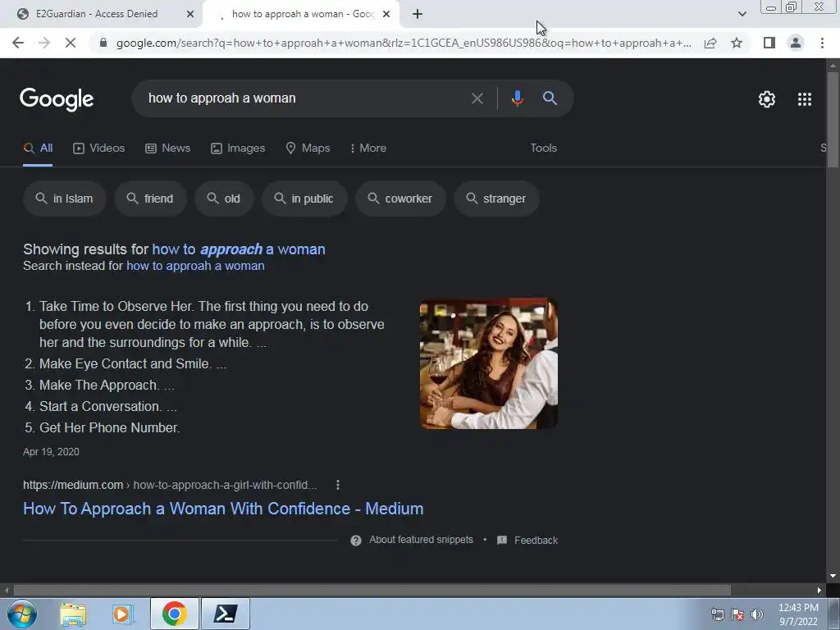Open the Tools search options
840x630 pixels.
[543, 148]
